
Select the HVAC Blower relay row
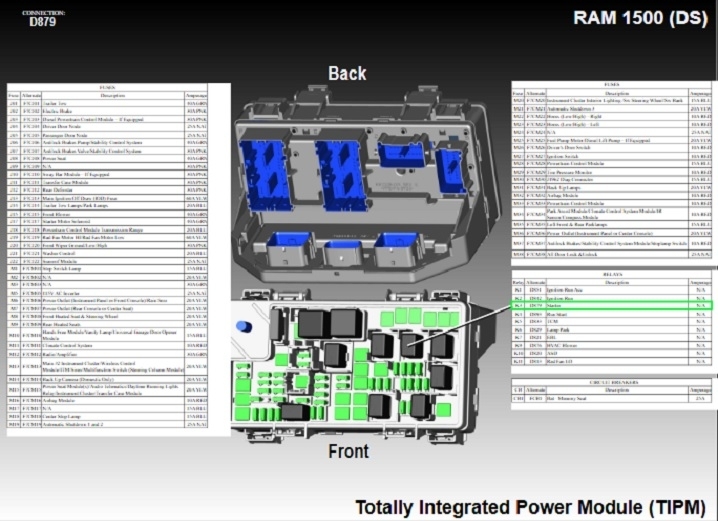tap(612, 346)
